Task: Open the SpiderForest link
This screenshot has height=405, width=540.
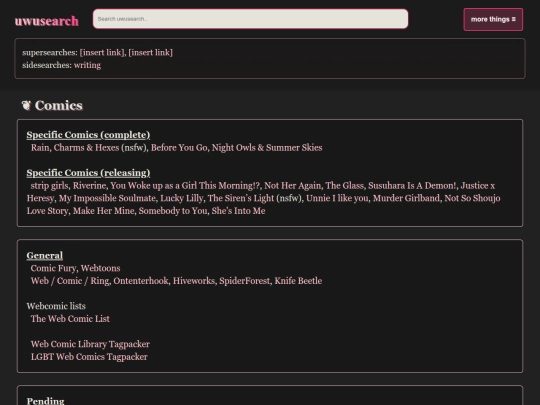Action: [x=245, y=281]
